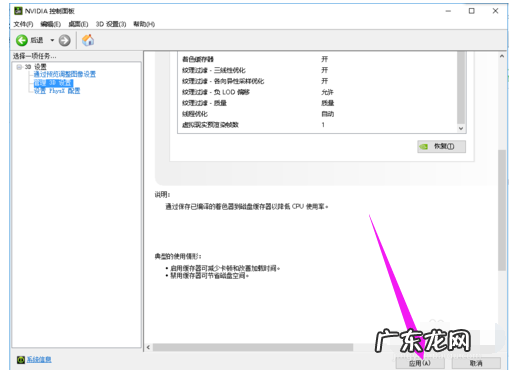Click the horizontal scrollbar thumb

[x=253, y=347]
